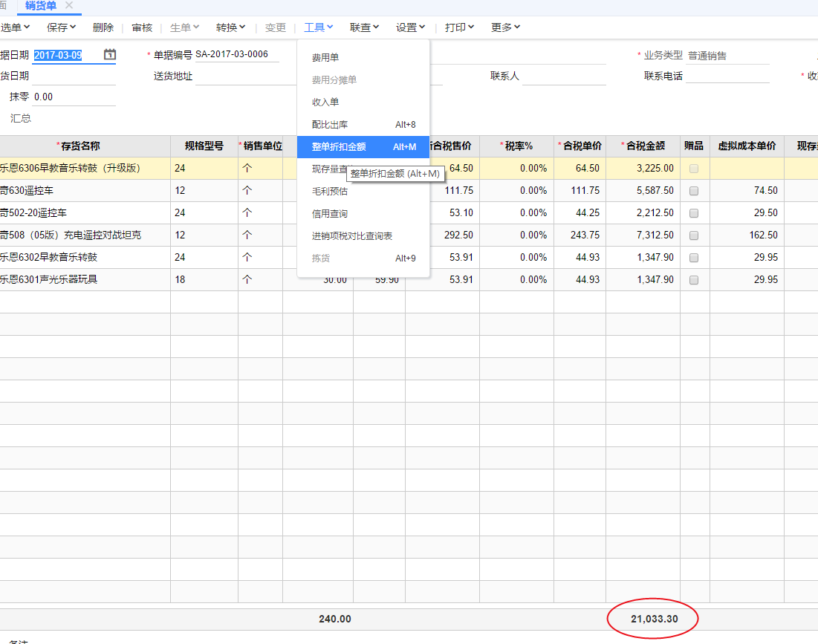Open the 联查 toolbar dropdown
818x644 pixels.
364,27
